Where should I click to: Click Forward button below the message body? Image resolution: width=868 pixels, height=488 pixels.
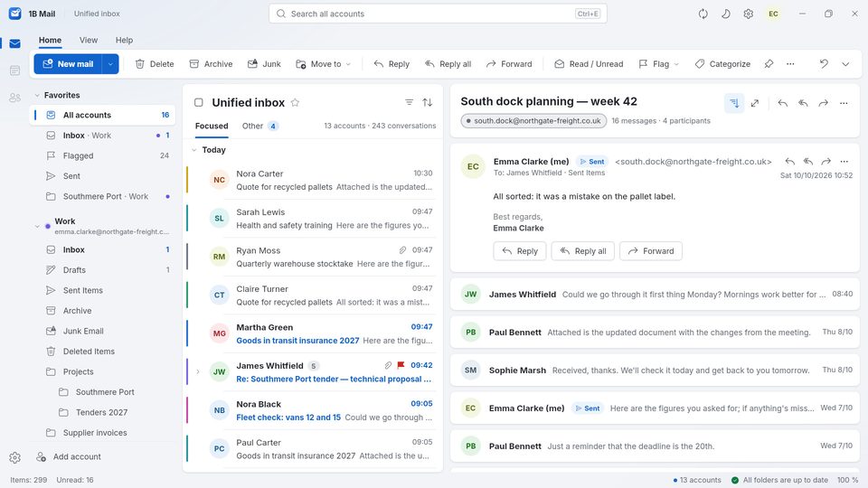click(651, 251)
